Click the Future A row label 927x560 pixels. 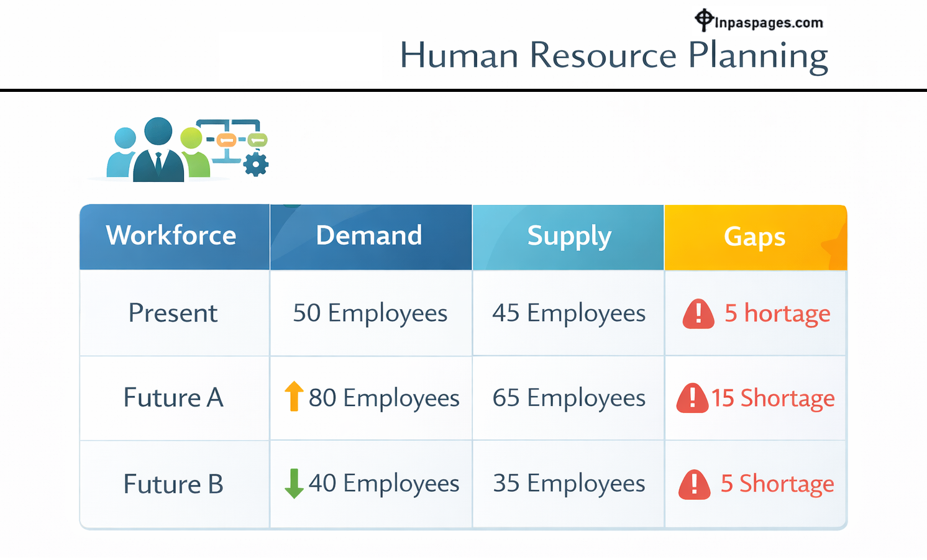click(x=173, y=398)
